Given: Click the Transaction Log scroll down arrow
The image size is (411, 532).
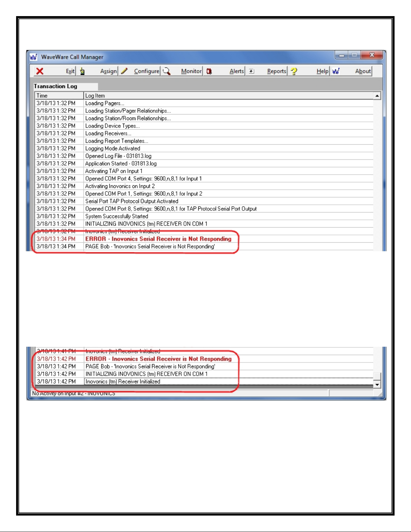Looking at the screenshot, I should (377, 385).
